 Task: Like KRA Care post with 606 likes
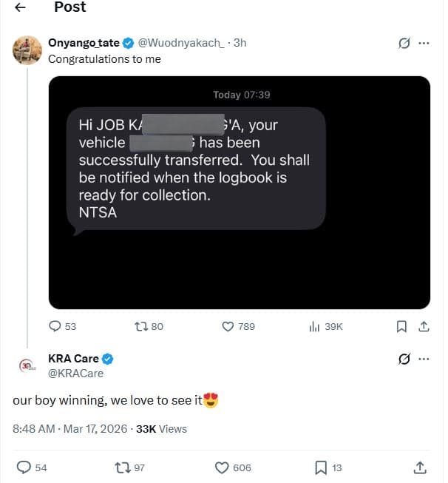[222, 467]
